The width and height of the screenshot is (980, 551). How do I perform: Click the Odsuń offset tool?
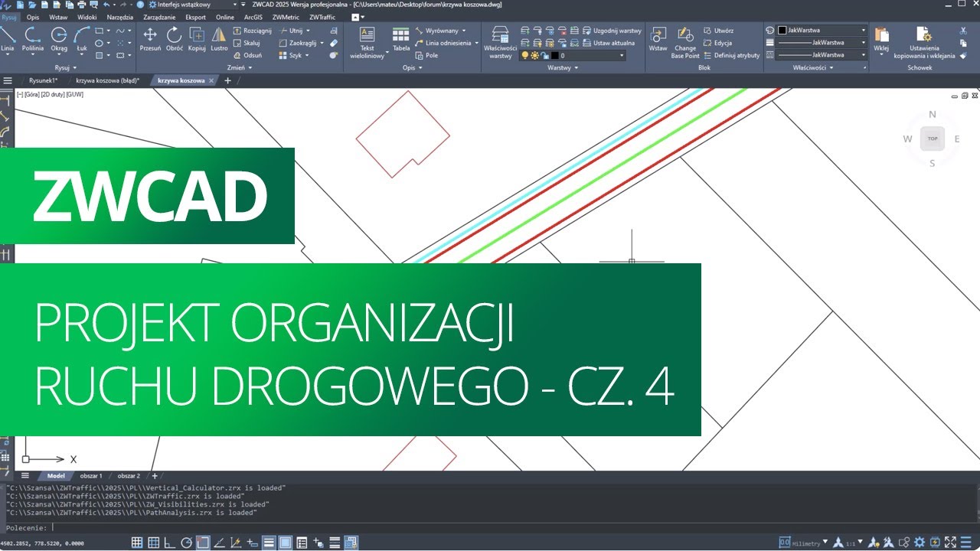pos(247,55)
